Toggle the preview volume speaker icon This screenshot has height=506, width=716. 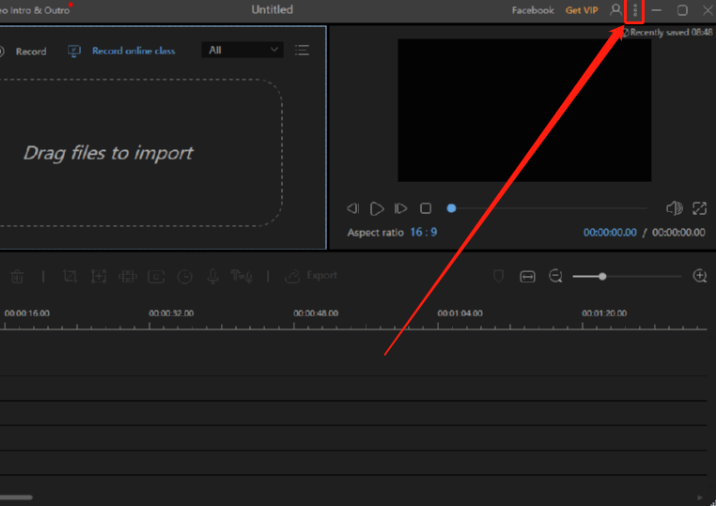(x=674, y=208)
